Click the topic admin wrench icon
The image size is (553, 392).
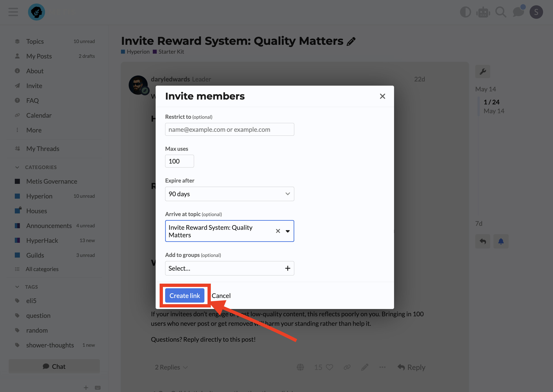[483, 72]
